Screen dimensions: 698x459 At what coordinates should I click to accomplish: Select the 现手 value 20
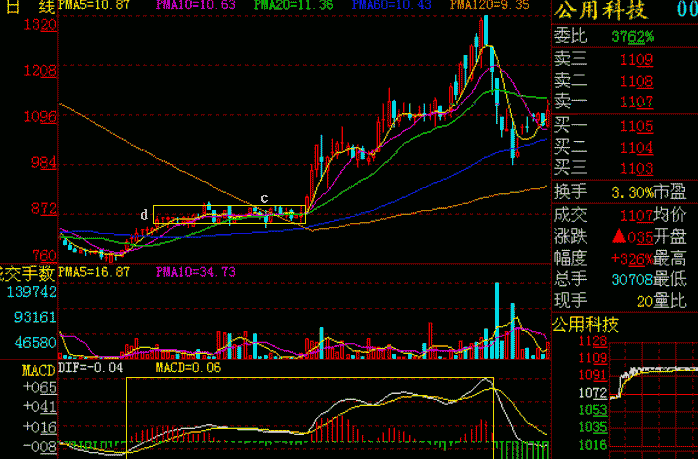[645, 302]
